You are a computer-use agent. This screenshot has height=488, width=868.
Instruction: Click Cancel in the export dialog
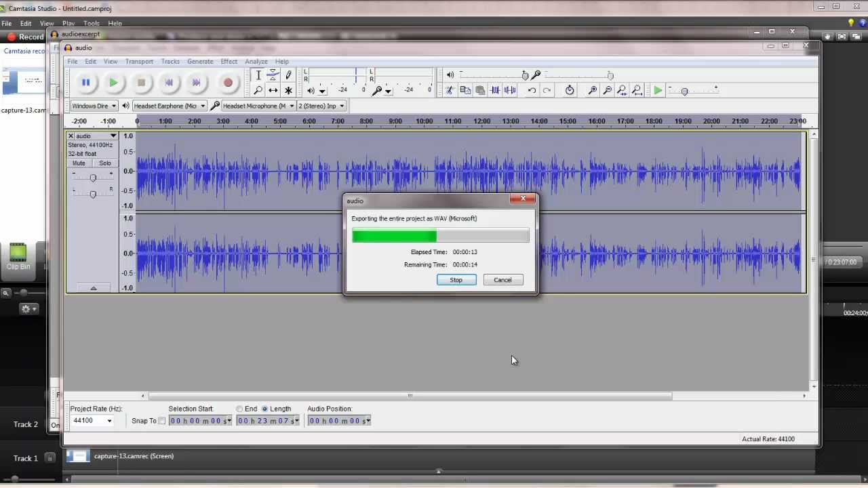pyautogui.click(x=502, y=280)
